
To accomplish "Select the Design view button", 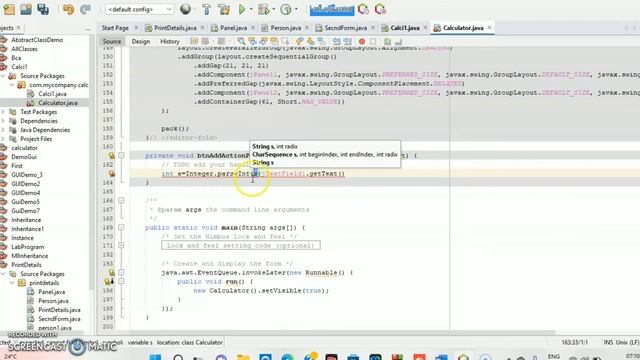I will pos(141,41).
